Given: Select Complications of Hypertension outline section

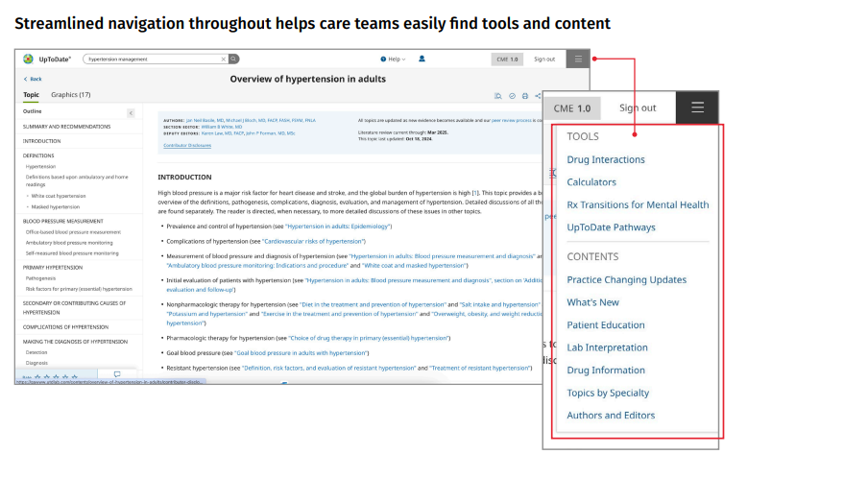Looking at the screenshot, I should (x=65, y=327).
